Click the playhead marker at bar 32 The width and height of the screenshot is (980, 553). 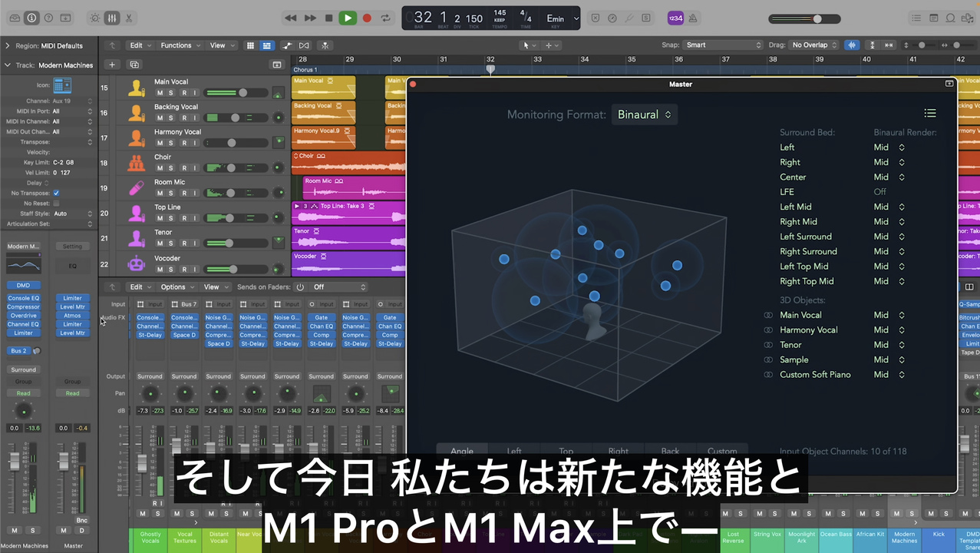pos(490,69)
